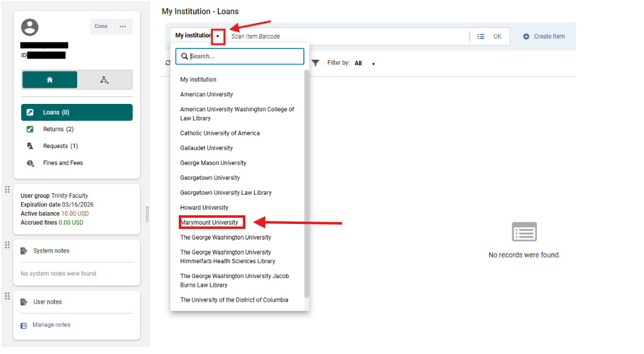Go to Fines and Fees
This screenshot has height=354, width=644.
click(62, 163)
